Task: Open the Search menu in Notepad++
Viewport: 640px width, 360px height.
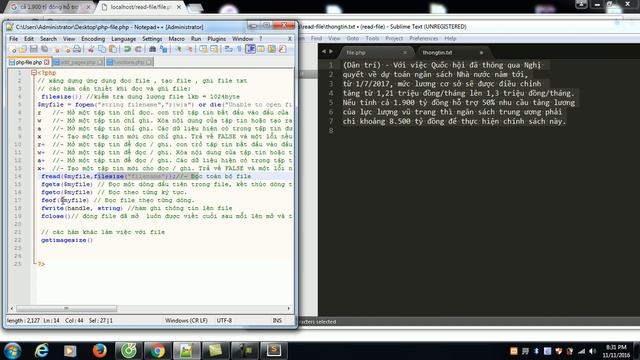Action: click(x=48, y=39)
